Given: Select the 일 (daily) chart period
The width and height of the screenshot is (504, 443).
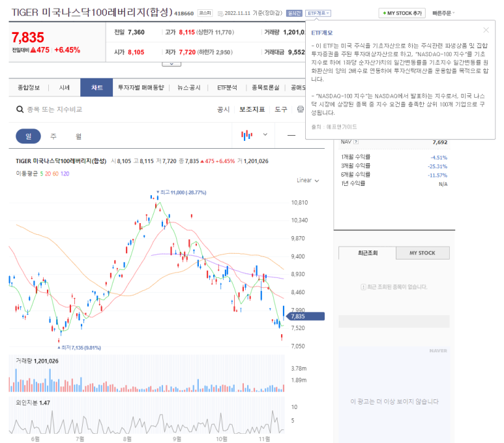Looking at the screenshot, I should click(28, 136).
